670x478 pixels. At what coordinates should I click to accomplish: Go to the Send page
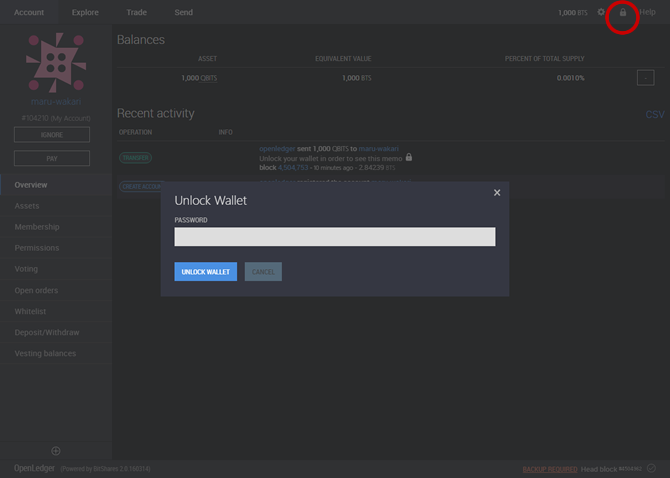click(x=183, y=13)
